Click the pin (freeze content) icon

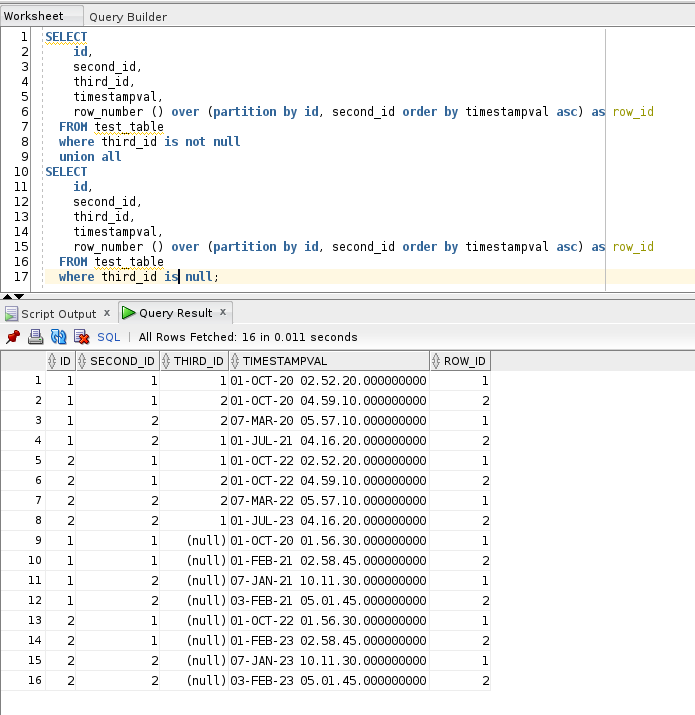tap(13, 337)
